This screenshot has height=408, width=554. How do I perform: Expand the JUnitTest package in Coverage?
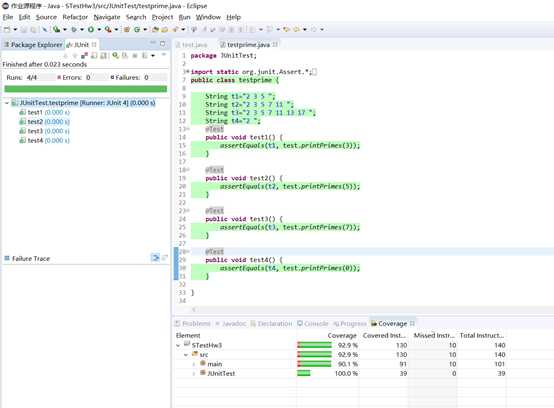pyautogui.click(x=194, y=373)
